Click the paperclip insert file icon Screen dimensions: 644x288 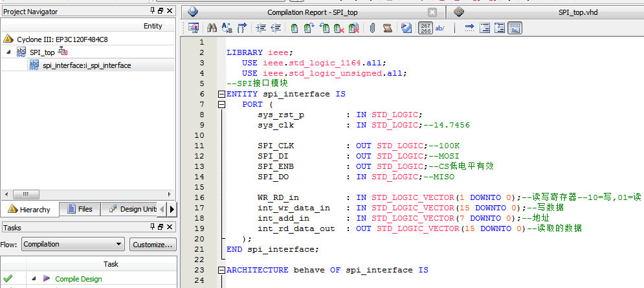[372, 28]
